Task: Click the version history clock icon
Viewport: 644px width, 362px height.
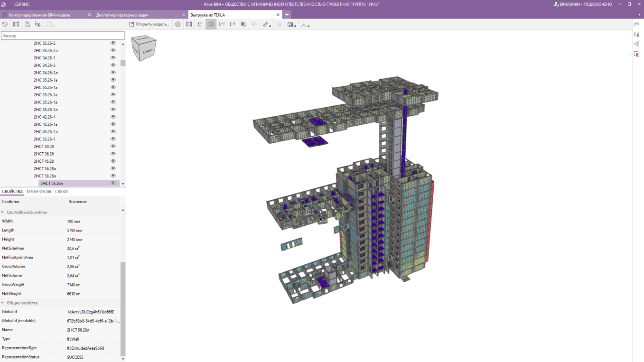Action: click(5, 24)
